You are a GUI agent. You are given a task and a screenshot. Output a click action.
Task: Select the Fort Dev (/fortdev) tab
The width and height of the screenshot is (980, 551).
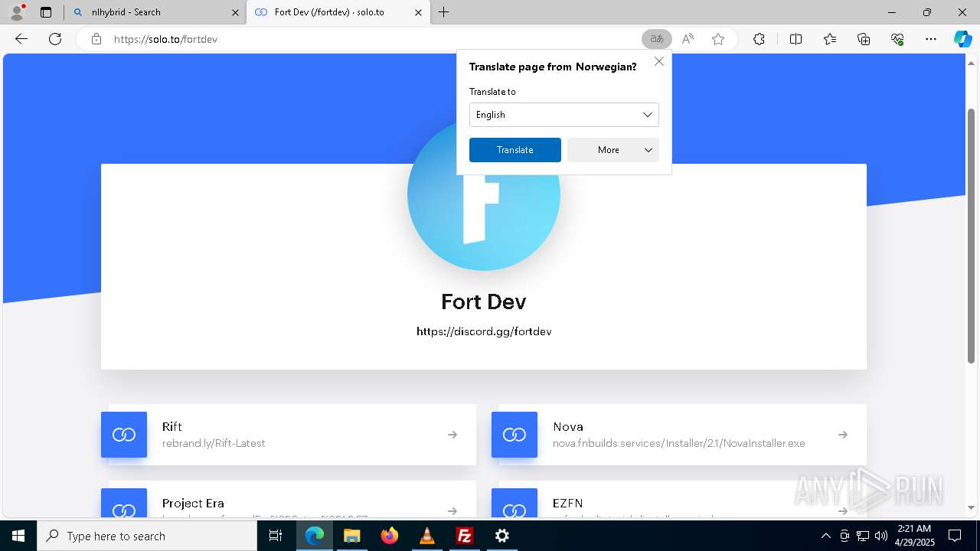pyautogui.click(x=337, y=12)
